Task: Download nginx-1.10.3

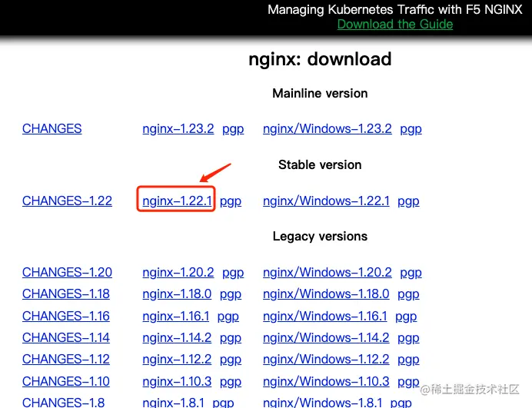Action: click(x=177, y=382)
